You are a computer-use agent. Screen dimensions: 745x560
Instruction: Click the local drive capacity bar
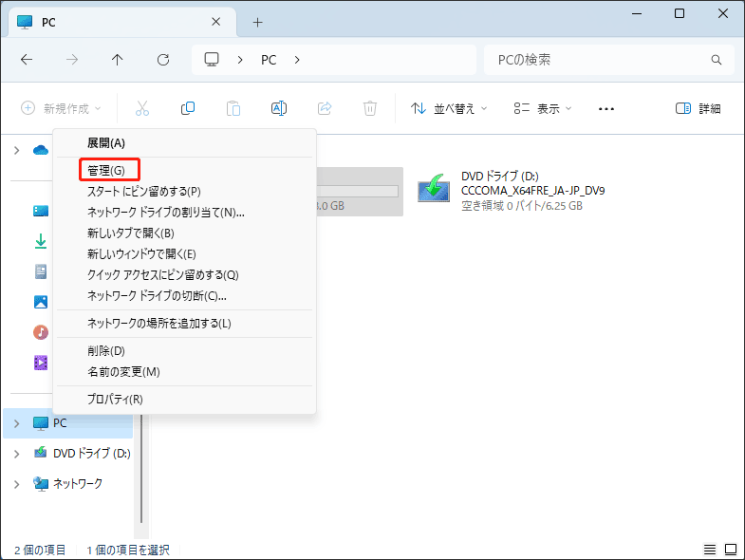tap(357, 192)
